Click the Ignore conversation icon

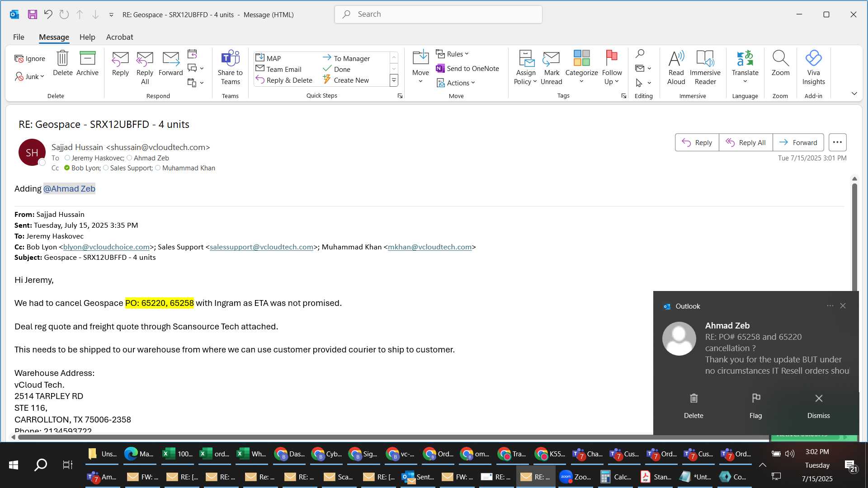tap(30, 58)
